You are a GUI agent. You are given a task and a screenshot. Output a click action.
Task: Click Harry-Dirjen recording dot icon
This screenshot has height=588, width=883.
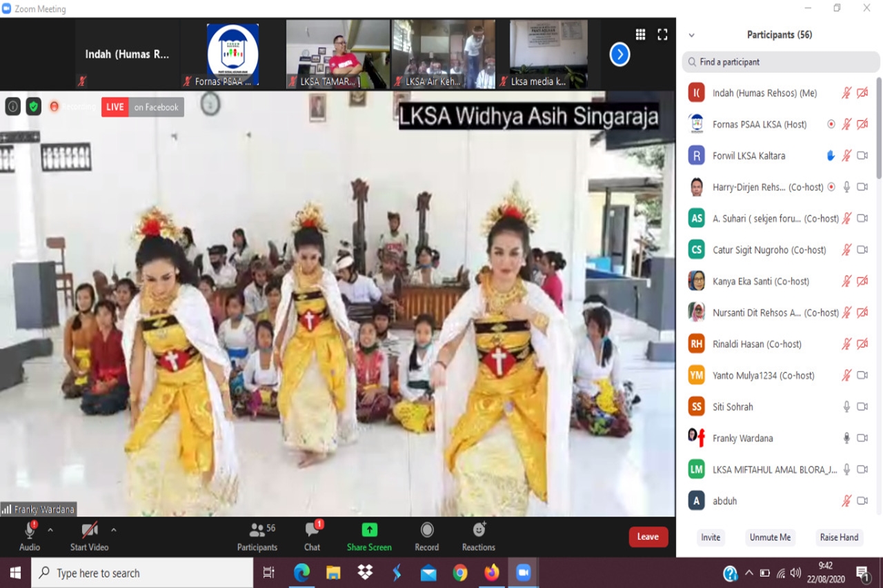(x=831, y=187)
